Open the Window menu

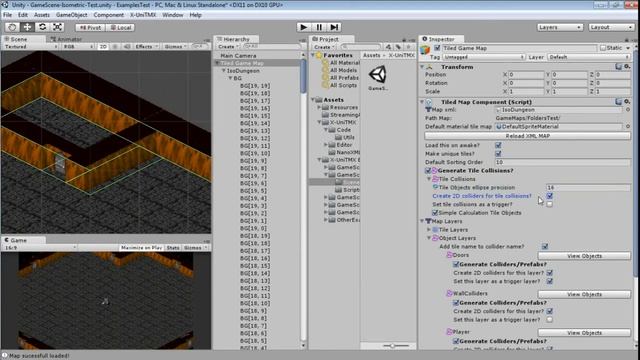pyautogui.click(x=173, y=15)
